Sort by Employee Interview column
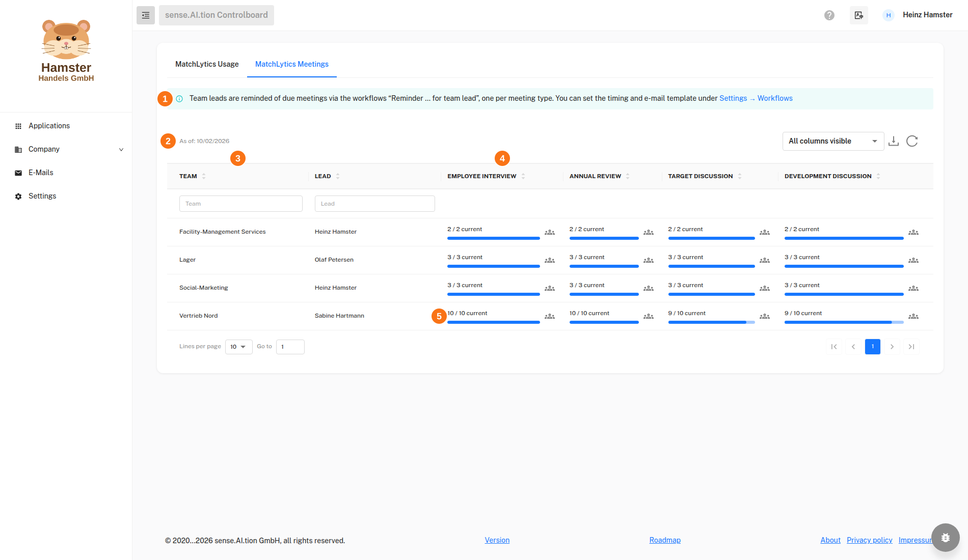 (x=523, y=176)
